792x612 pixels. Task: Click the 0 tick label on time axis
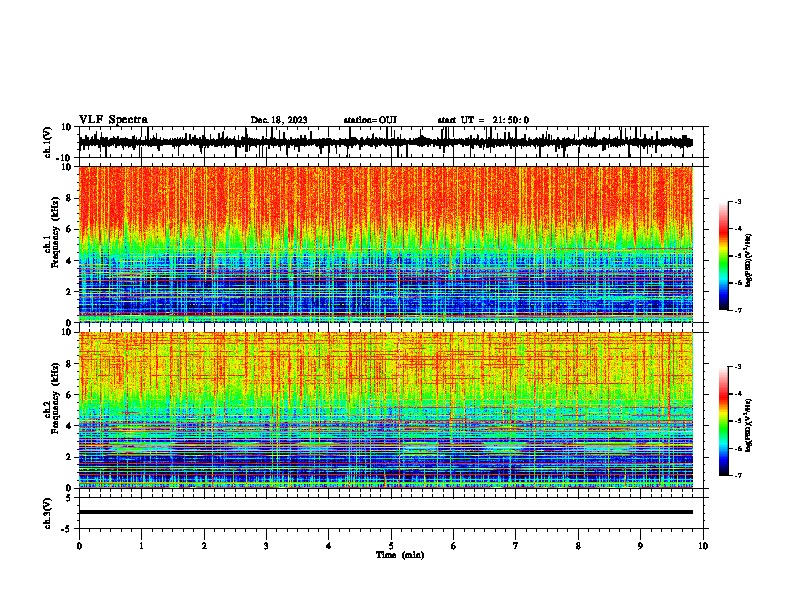pyautogui.click(x=79, y=546)
